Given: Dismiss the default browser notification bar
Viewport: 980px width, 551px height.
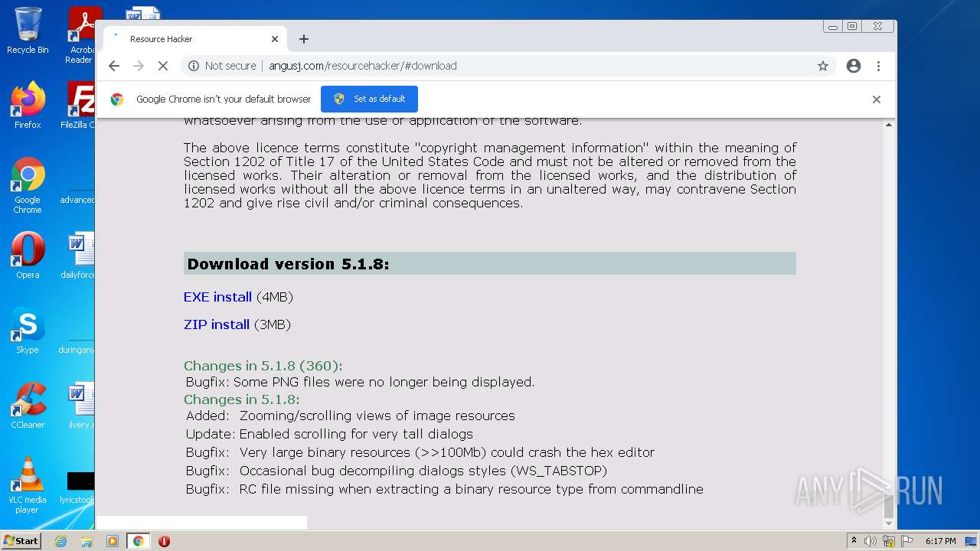Looking at the screenshot, I should 877,99.
